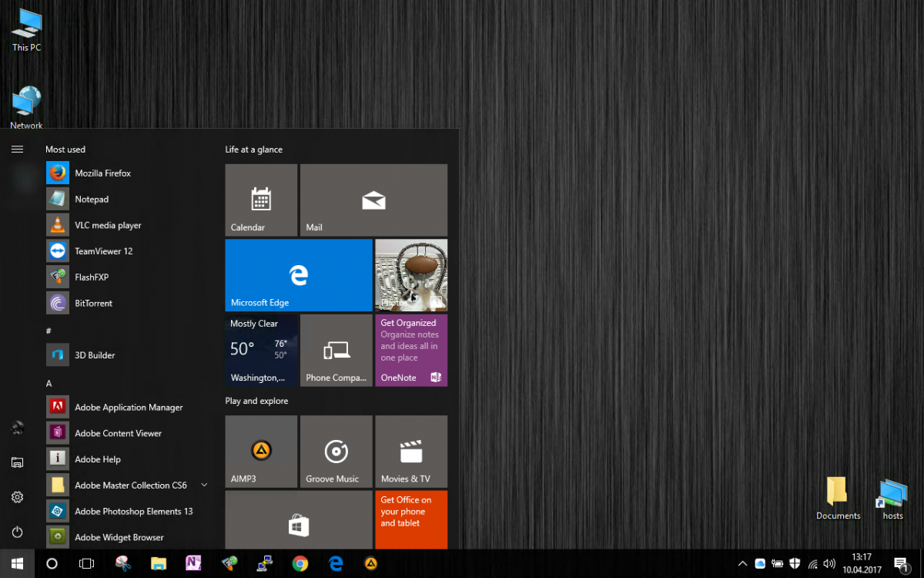The width and height of the screenshot is (924, 578).
Task: Open Task View on the taskbar
Action: pos(86,563)
